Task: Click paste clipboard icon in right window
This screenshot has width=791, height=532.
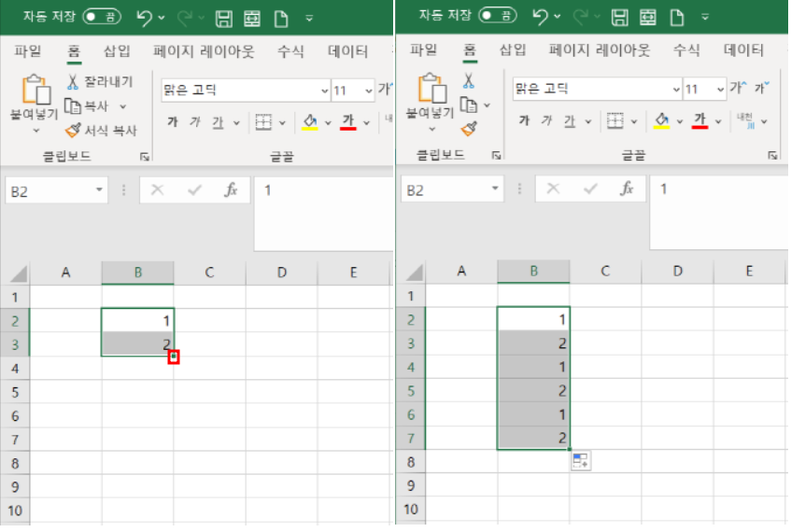Action: coord(431,89)
